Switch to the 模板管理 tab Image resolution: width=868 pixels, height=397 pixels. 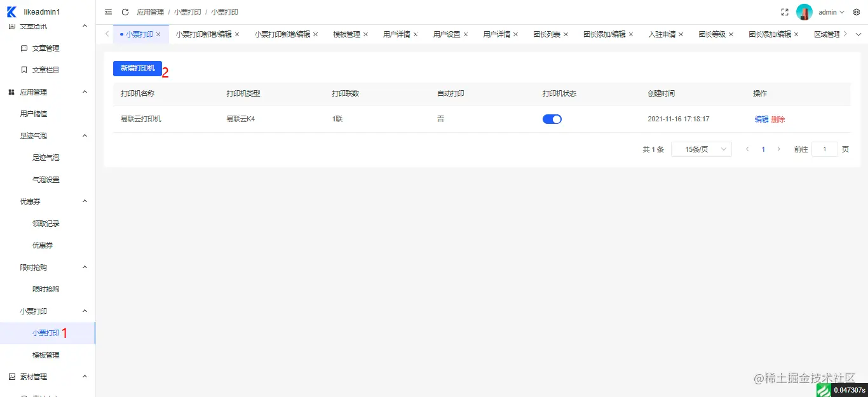click(x=346, y=34)
